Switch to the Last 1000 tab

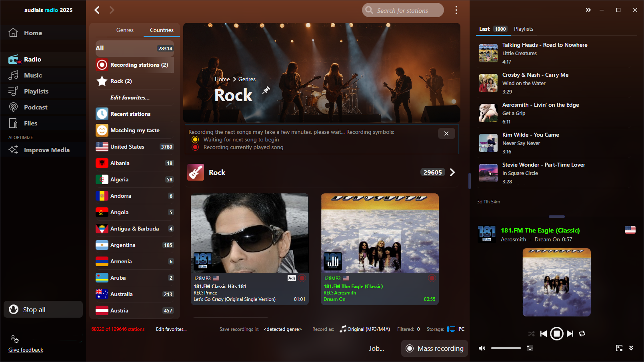[x=493, y=29]
